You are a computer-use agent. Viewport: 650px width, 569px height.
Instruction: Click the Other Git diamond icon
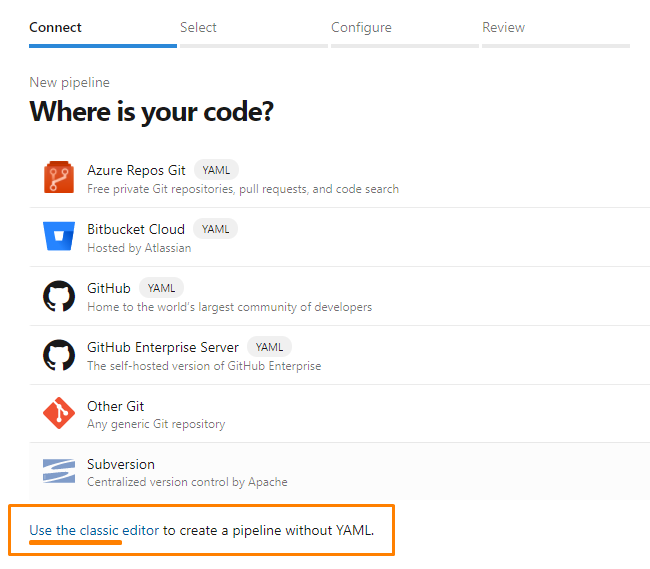click(59, 413)
